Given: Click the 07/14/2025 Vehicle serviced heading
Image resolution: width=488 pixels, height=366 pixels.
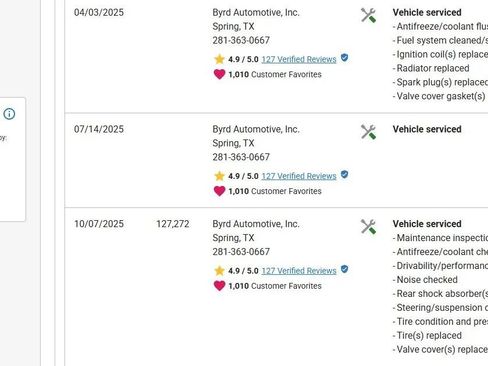Looking at the screenshot, I should [x=427, y=129].
